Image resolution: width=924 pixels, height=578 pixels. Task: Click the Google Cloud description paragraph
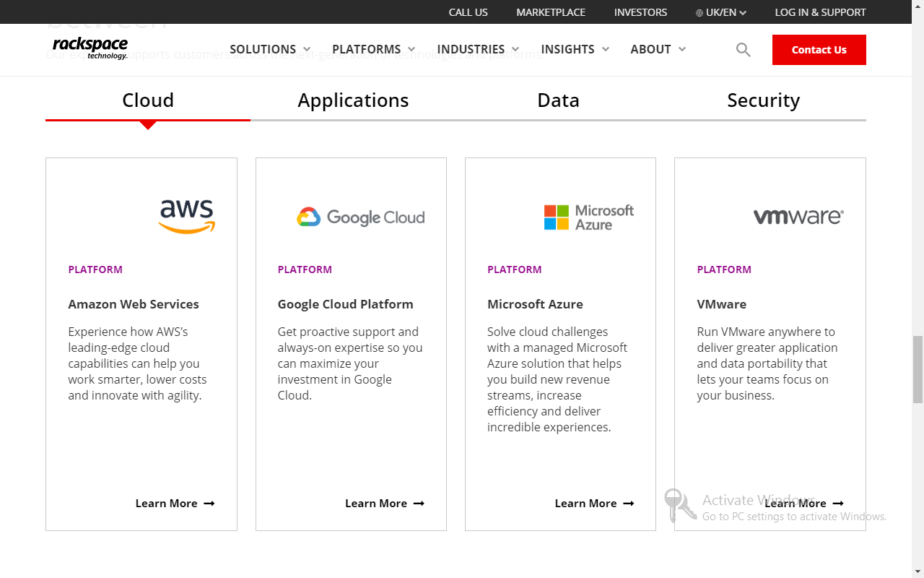click(x=350, y=363)
